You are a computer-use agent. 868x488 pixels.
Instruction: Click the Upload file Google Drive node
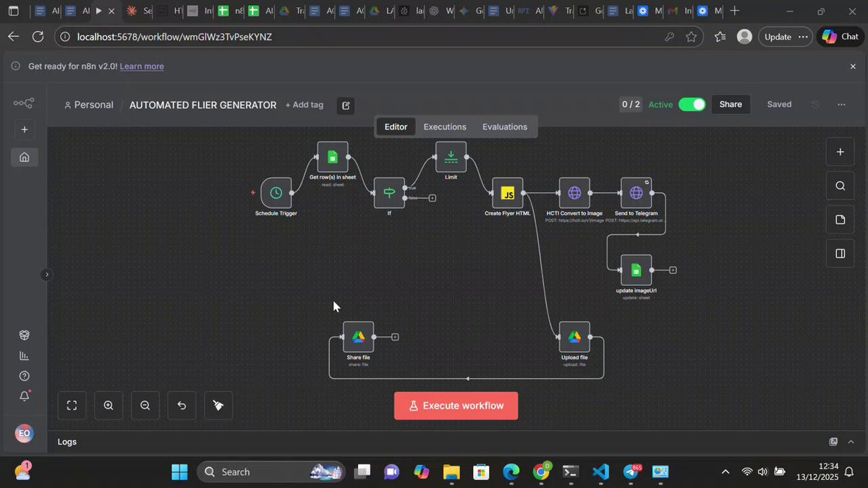[x=574, y=337]
